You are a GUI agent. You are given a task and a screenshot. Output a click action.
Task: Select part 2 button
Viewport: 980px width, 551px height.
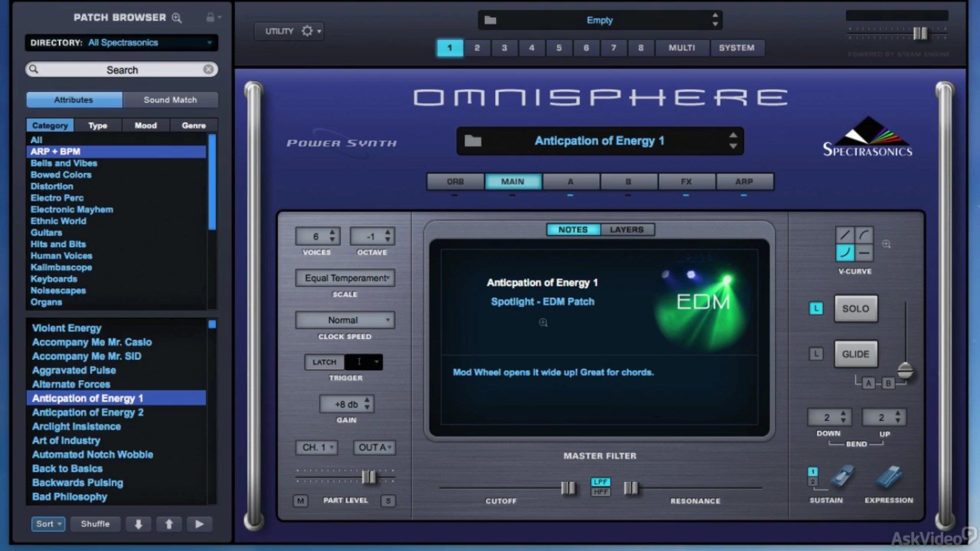click(x=477, y=48)
